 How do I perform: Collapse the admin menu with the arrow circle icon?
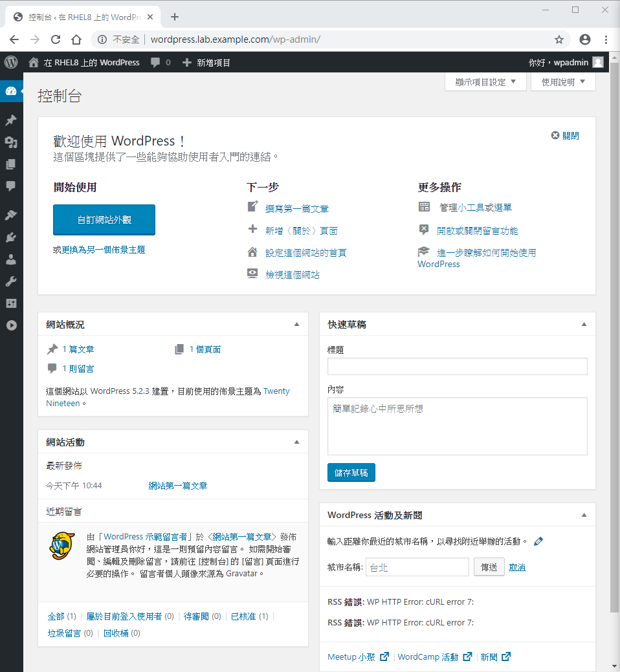[12, 325]
